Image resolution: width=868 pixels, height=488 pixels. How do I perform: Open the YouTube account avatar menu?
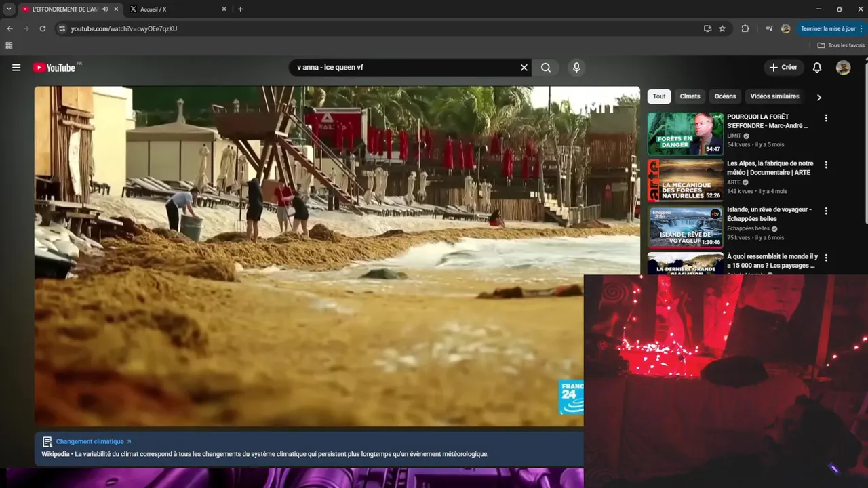coord(843,68)
